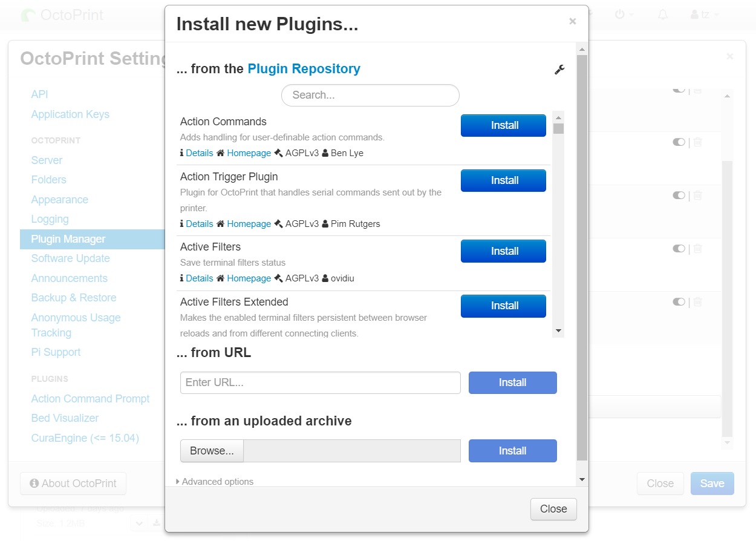Click the download icon below settings dialog
Screen dimensions: 756x541
click(156, 523)
